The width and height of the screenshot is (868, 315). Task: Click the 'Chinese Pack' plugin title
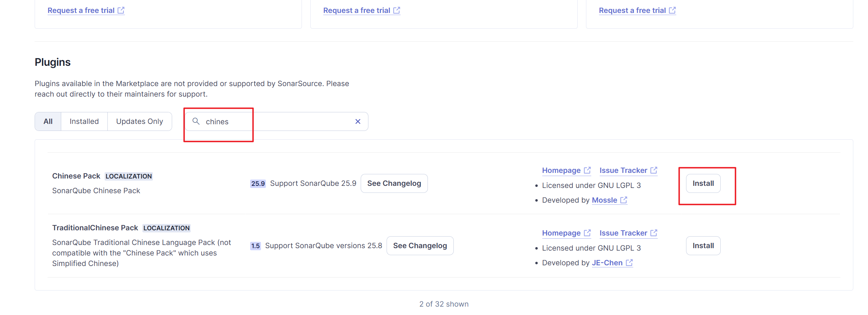[x=76, y=176]
